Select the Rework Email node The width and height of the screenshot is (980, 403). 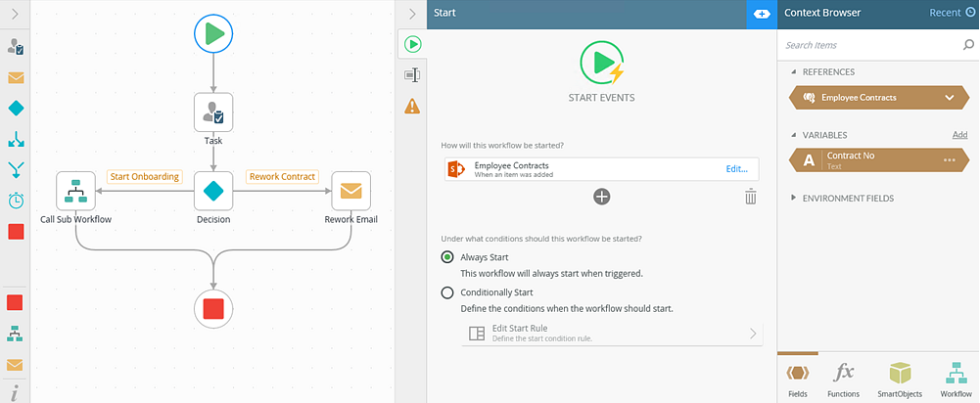click(x=350, y=192)
